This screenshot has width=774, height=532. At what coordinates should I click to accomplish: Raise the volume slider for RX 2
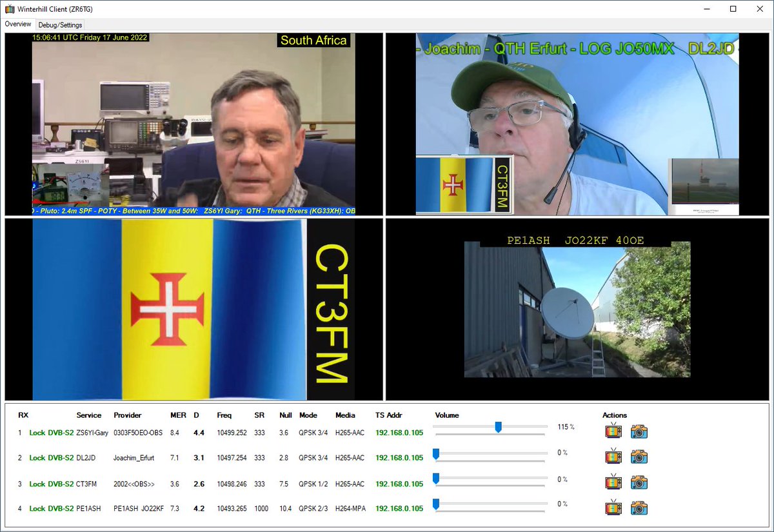coord(437,452)
